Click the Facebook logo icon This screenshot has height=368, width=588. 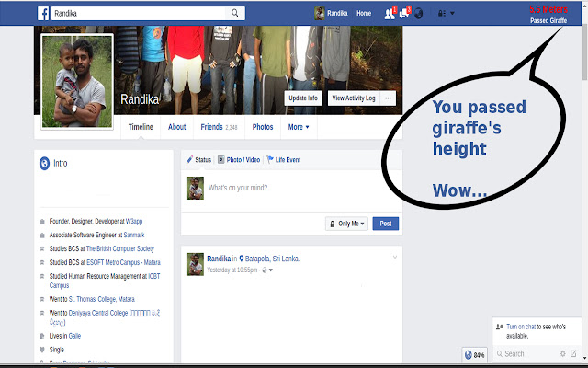[x=43, y=14]
